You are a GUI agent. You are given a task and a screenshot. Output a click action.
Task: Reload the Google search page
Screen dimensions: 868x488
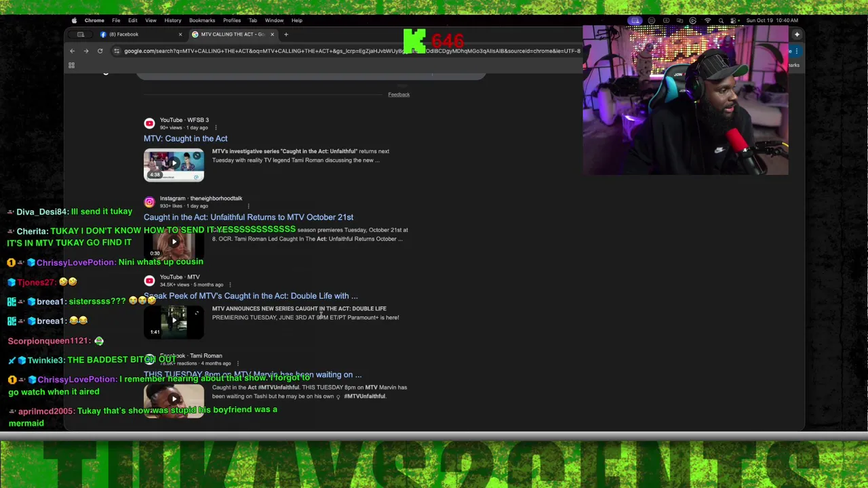[x=100, y=51]
